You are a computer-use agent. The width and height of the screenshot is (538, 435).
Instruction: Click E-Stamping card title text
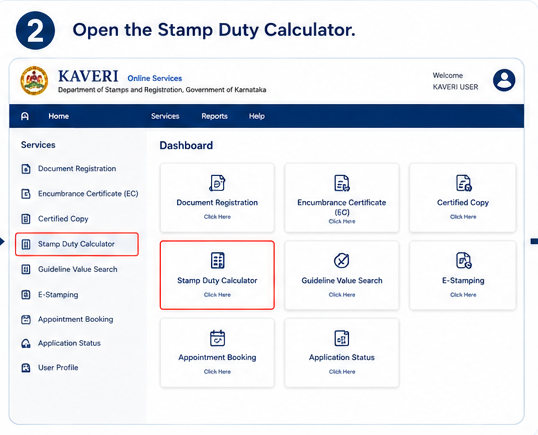(x=463, y=281)
